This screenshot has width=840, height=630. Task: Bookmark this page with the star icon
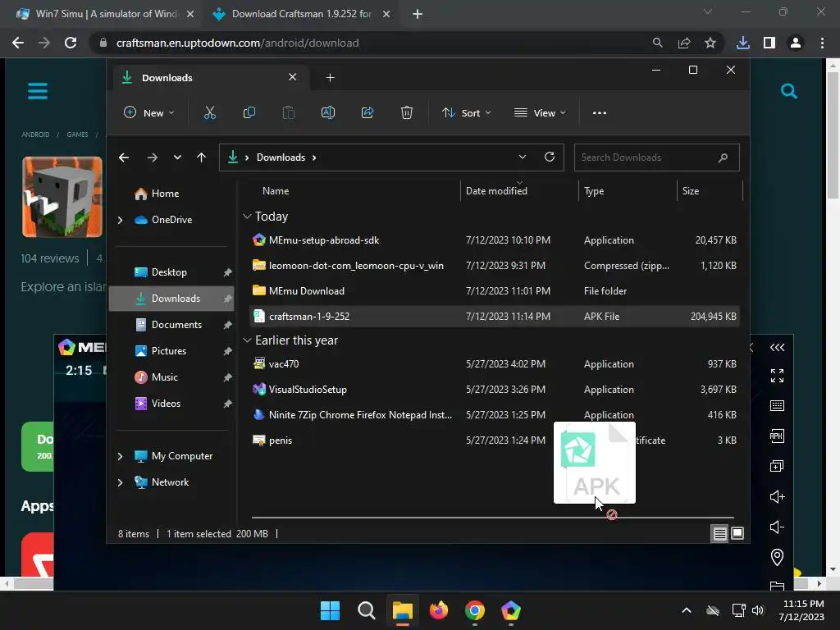[710, 43]
